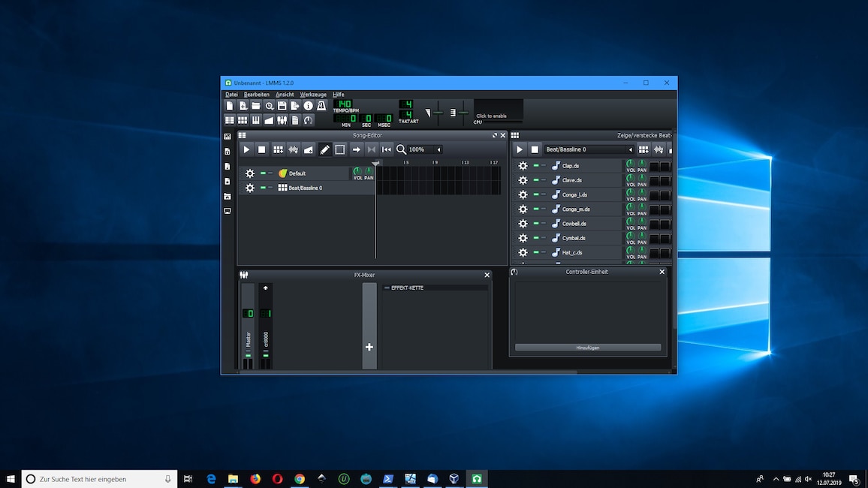Show the FX-Mixer via its toolbar icon
The height and width of the screenshot is (488, 868).
(282, 119)
